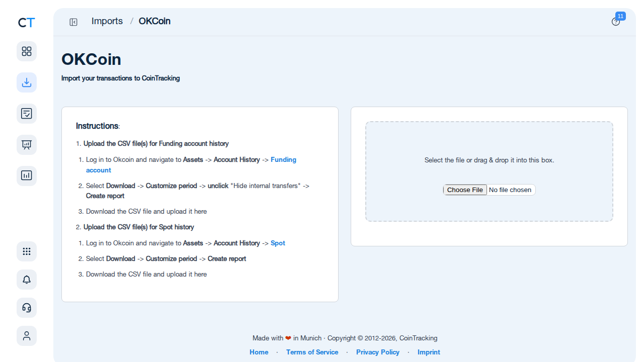Click 'Import your transactions to CoinTracking' text

(x=121, y=78)
